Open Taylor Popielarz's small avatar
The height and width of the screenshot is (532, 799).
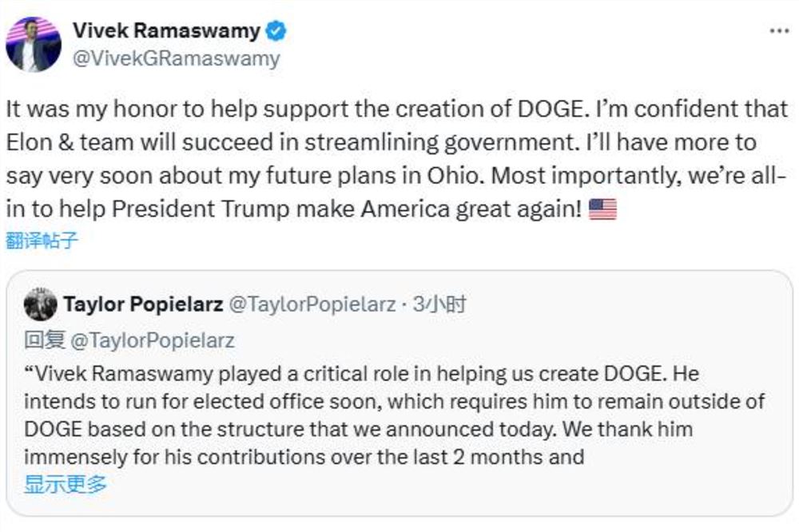tap(40, 305)
